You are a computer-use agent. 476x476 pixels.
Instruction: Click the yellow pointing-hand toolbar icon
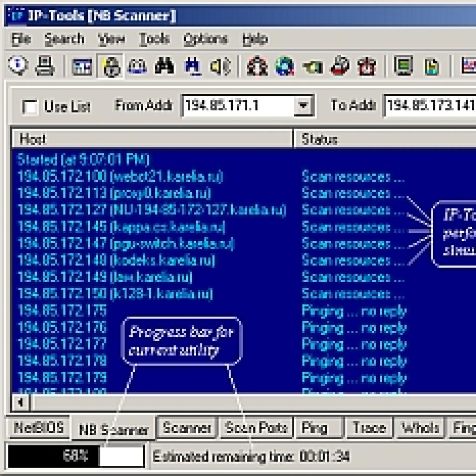(x=313, y=67)
